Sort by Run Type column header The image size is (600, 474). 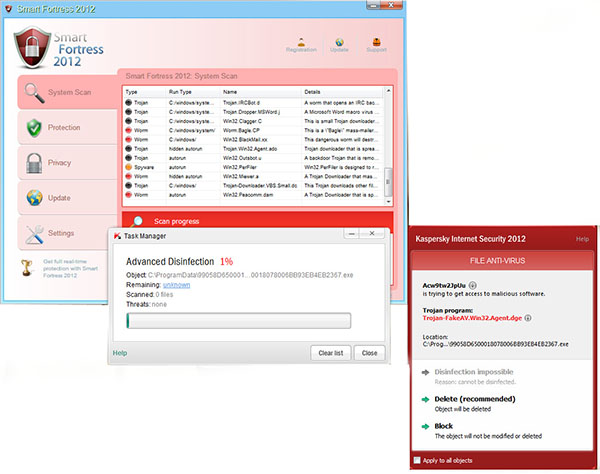pos(194,92)
